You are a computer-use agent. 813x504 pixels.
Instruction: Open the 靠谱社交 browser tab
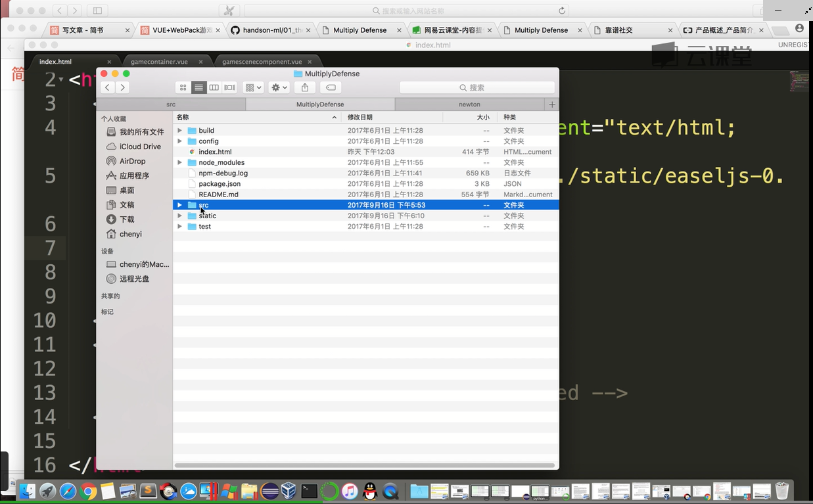point(632,30)
